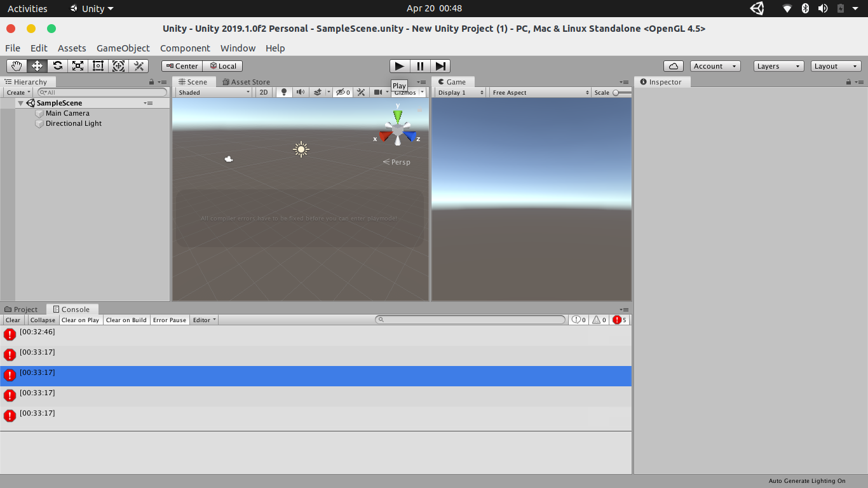Switch to the Asset Store tab

point(246,82)
